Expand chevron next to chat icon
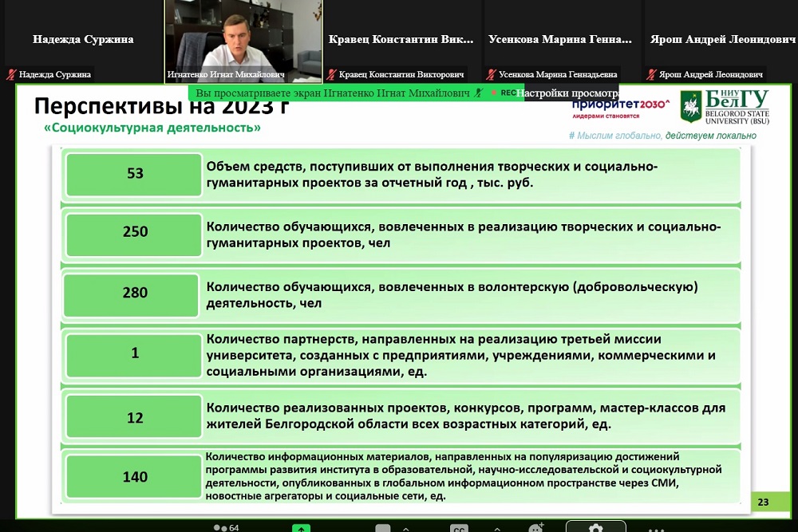The height and width of the screenshot is (532, 798). tap(405, 529)
